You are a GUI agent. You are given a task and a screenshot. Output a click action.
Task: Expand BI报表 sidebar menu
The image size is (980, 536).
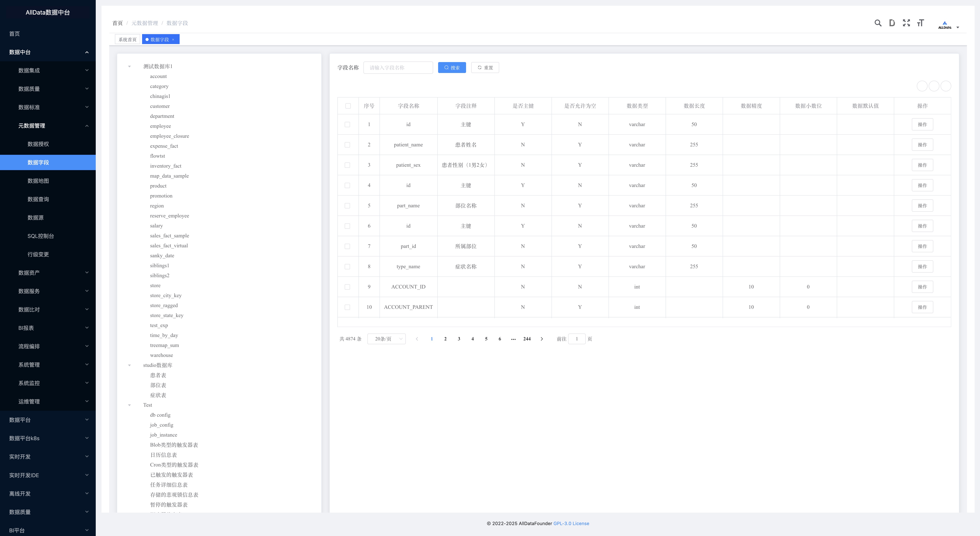(x=48, y=328)
